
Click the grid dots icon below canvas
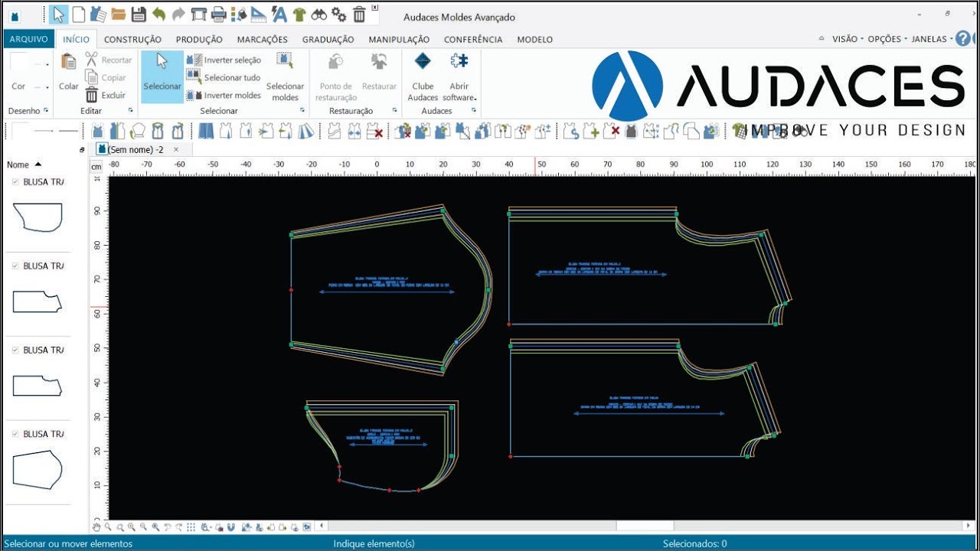click(x=191, y=527)
